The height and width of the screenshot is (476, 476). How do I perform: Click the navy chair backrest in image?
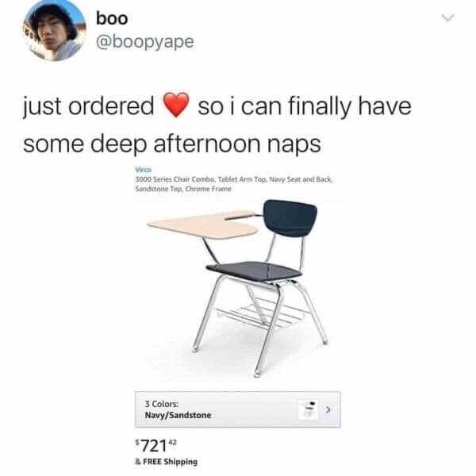click(x=290, y=217)
